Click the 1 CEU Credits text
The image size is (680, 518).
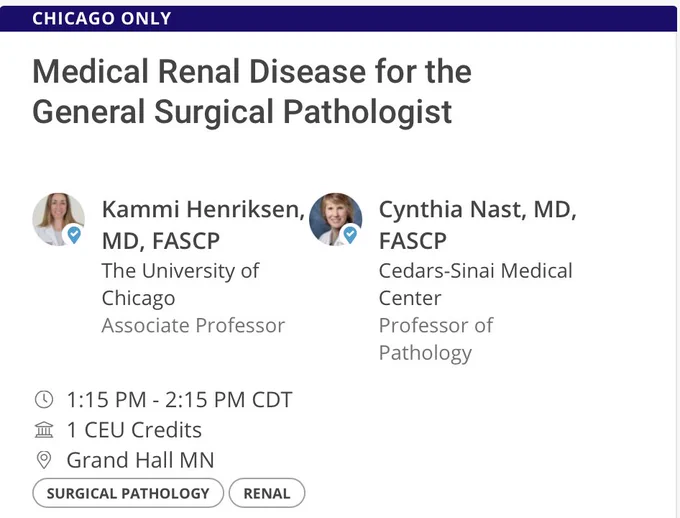(x=134, y=430)
